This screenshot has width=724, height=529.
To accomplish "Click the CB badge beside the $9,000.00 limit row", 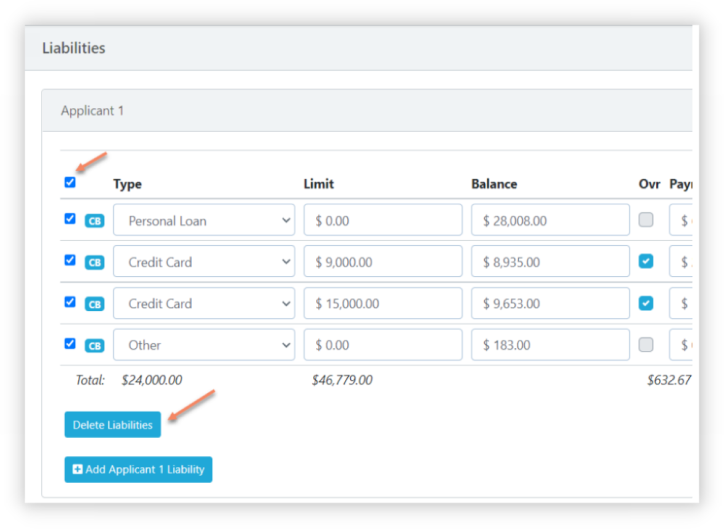I will (94, 262).
